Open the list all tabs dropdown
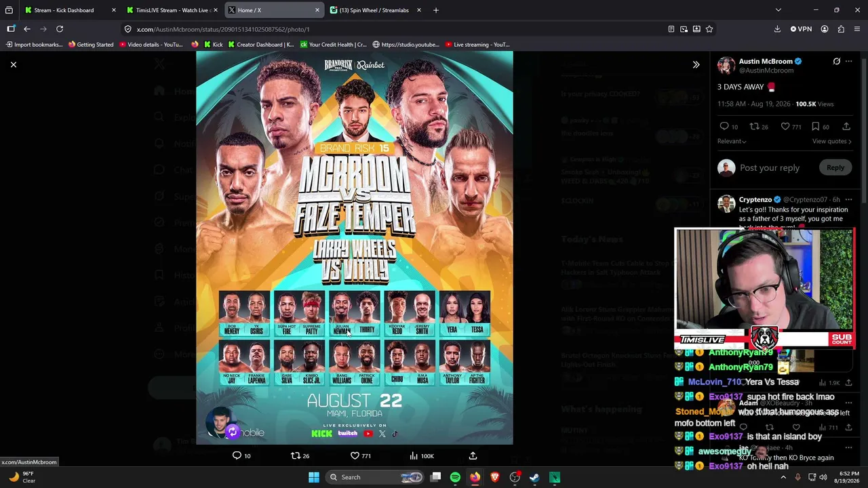The image size is (868, 488). (778, 10)
